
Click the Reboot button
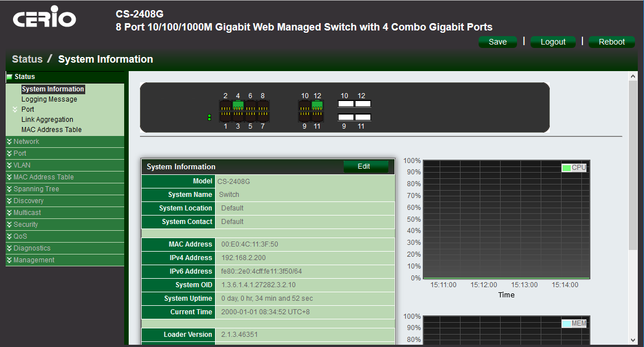coord(612,42)
